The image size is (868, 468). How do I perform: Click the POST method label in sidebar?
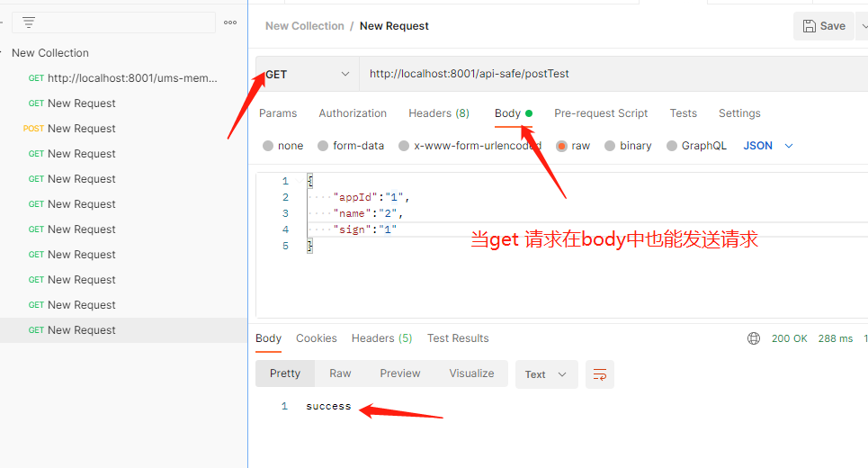click(x=33, y=129)
